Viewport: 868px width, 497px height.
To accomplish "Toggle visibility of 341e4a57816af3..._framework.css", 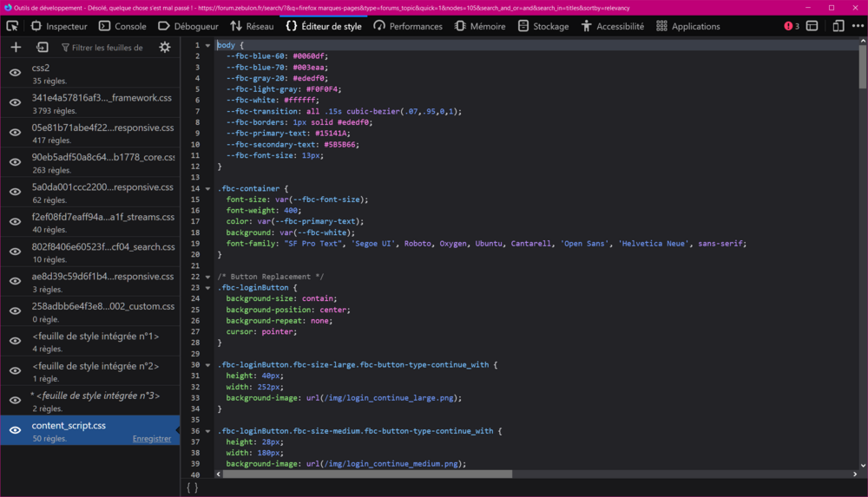I will click(15, 102).
